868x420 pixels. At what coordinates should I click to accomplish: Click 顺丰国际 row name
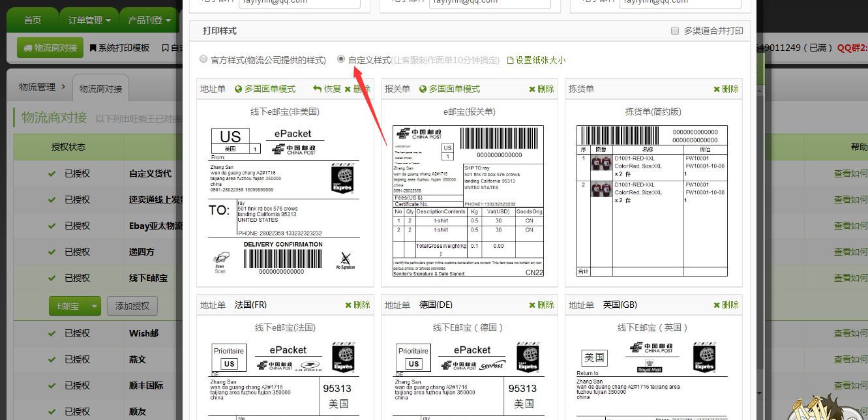point(146,385)
